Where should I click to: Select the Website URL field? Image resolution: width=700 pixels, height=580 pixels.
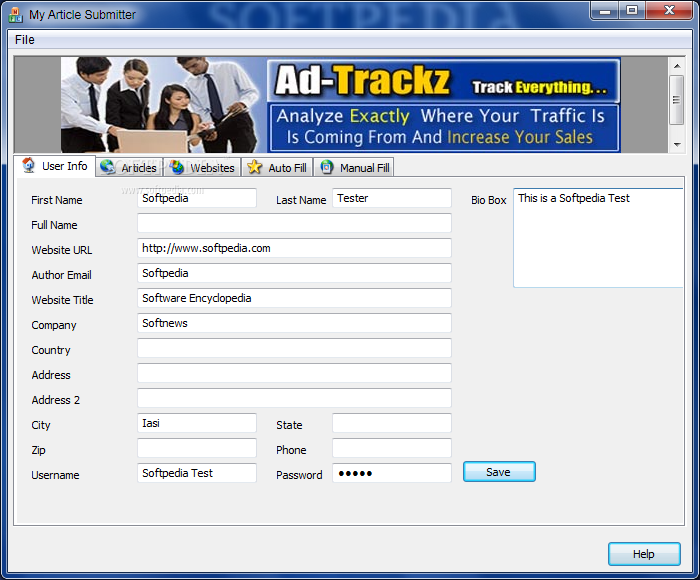coord(294,248)
